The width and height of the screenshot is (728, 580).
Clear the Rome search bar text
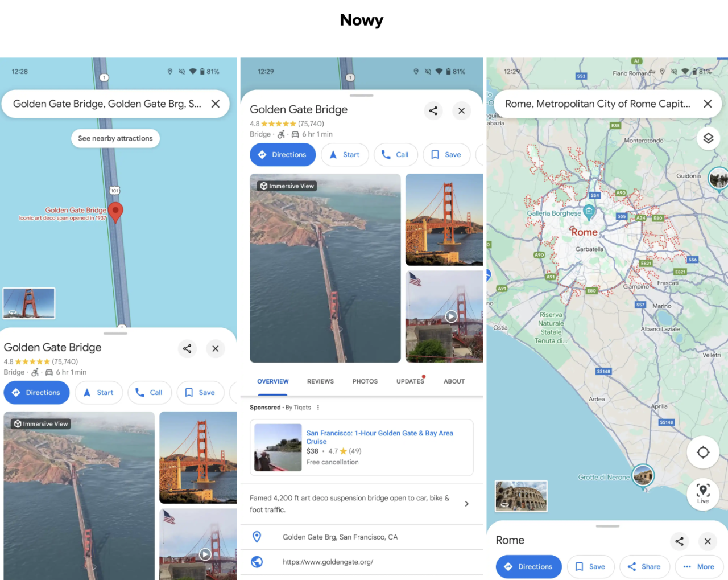click(708, 104)
